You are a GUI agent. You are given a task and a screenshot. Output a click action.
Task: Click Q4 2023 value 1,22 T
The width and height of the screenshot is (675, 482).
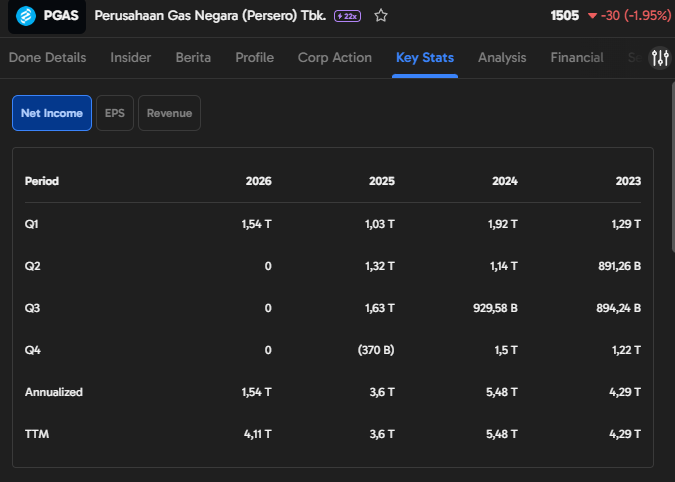click(x=626, y=350)
